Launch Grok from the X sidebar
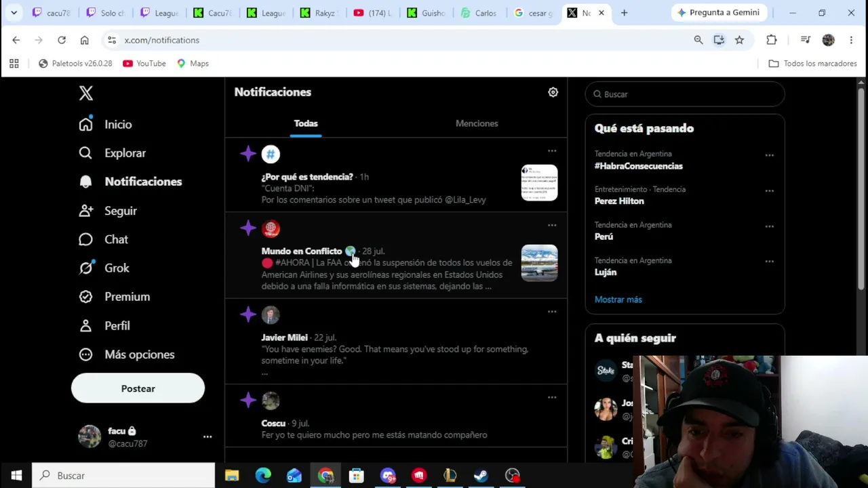Image resolution: width=868 pixels, height=488 pixels. pyautogui.click(x=104, y=268)
